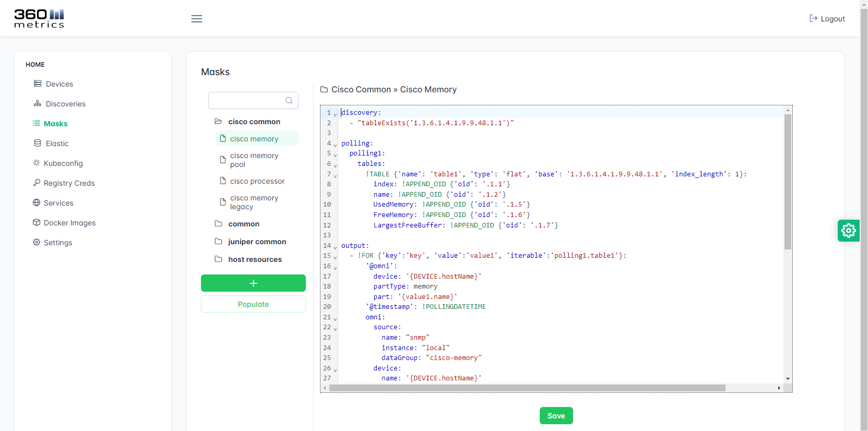Click the Populate button

point(253,304)
